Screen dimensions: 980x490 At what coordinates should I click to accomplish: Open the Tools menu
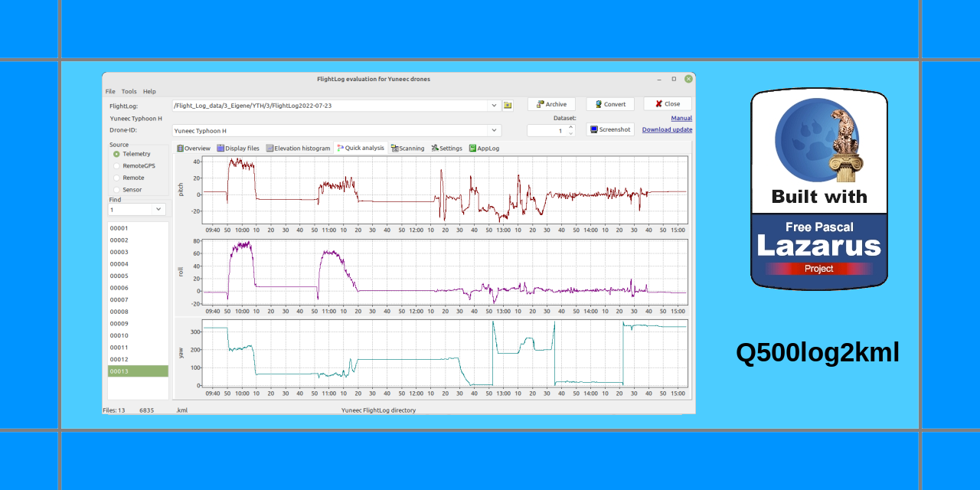pos(129,92)
